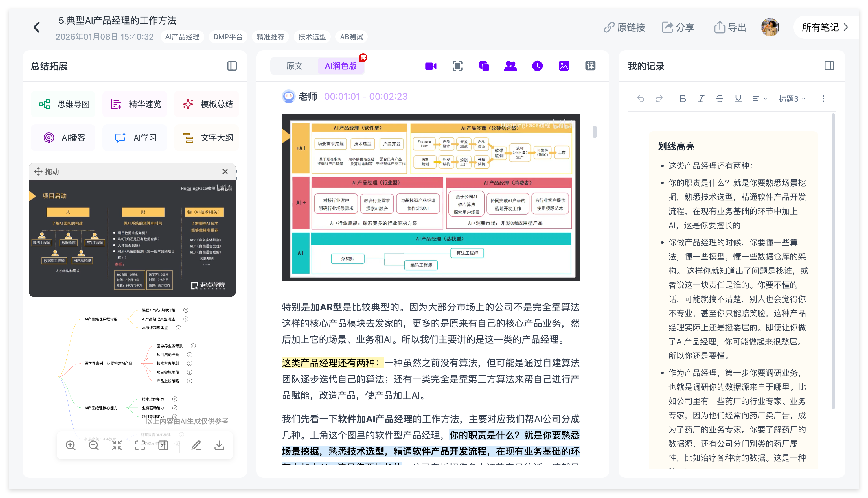868x498 pixels.
Task: Redo the note edit
Action: click(x=659, y=99)
